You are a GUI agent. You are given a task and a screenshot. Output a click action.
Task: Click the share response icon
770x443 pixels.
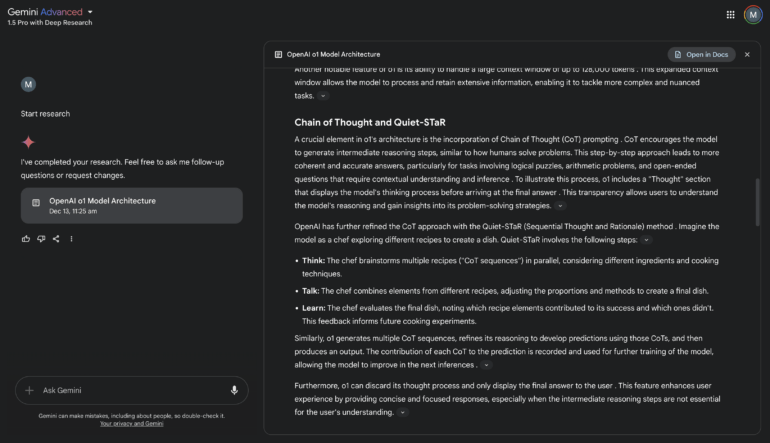(x=56, y=239)
